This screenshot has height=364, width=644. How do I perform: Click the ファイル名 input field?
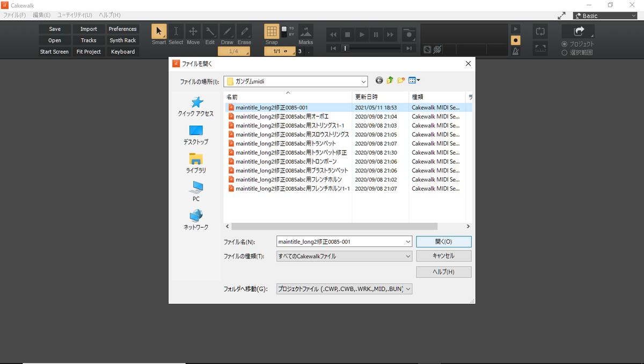[x=344, y=242]
